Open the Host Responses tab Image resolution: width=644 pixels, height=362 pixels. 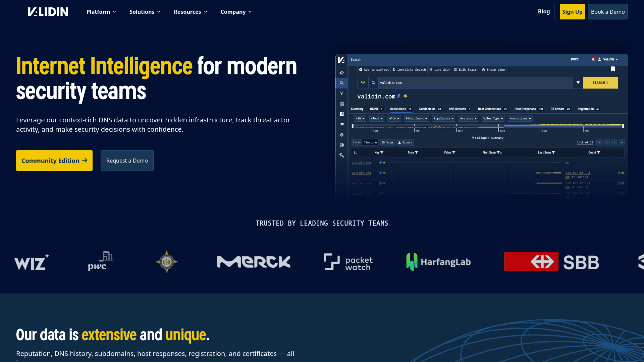529,109
